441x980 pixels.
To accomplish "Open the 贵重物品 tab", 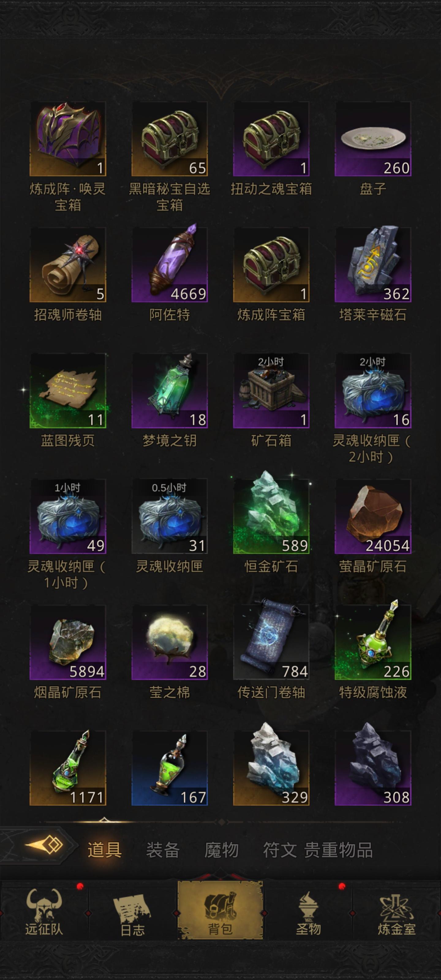I will [338, 850].
